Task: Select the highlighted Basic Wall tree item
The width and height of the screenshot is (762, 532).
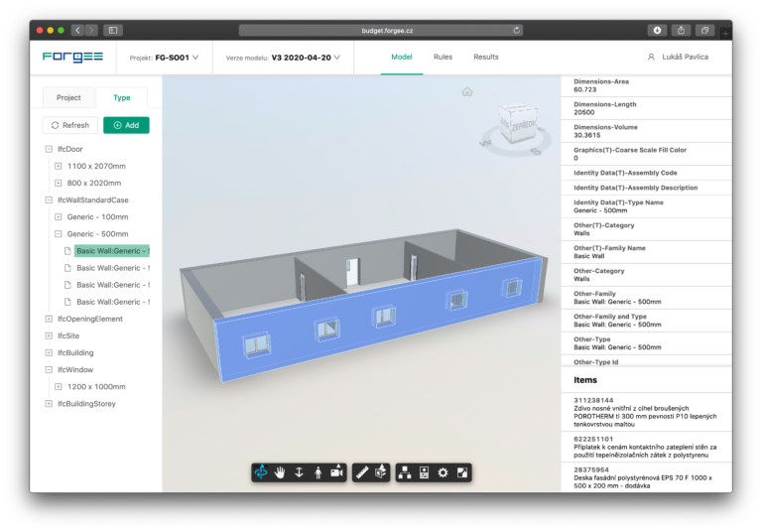Action: pyautogui.click(x=112, y=251)
